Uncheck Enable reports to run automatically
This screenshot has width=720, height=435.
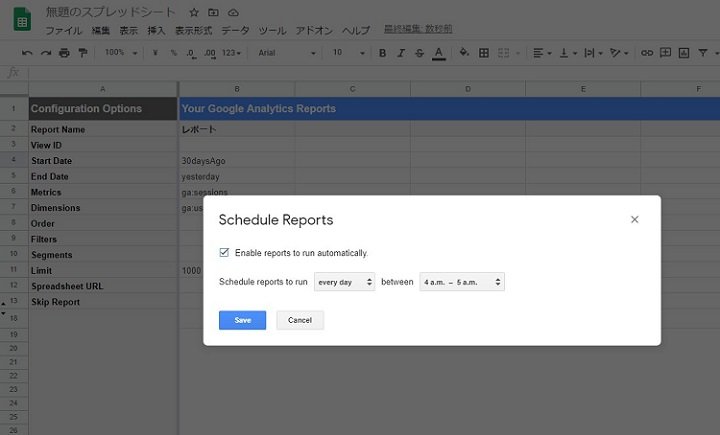pyautogui.click(x=224, y=252)
